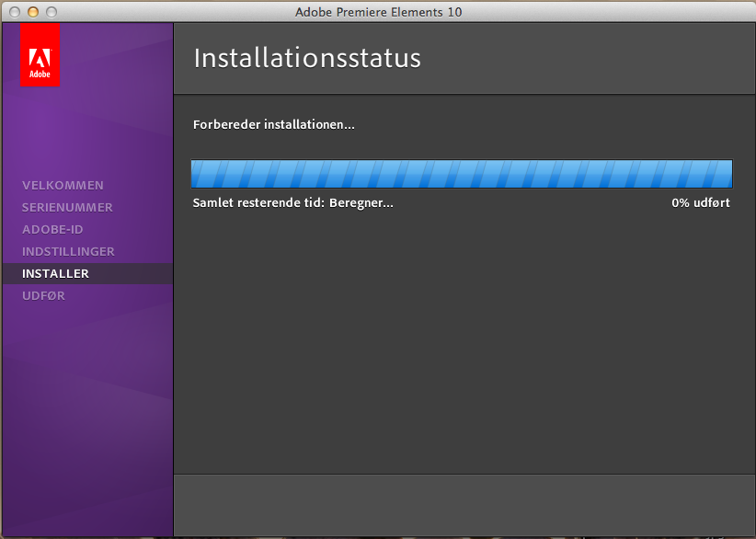Click the green zoom window button

[x=51, y=12]
